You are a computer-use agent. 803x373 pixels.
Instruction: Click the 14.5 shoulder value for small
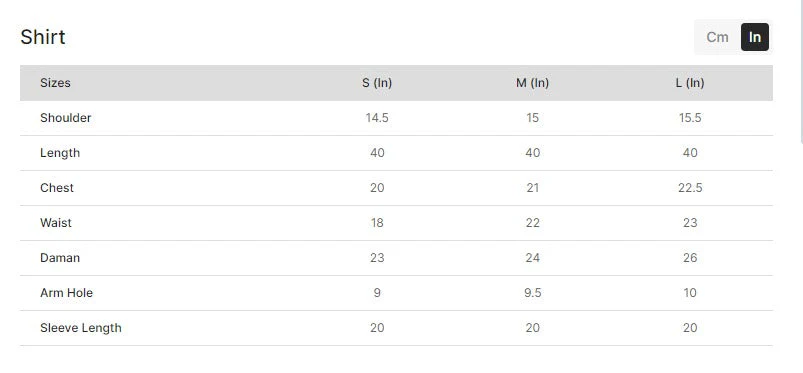[x=377, y=118]
